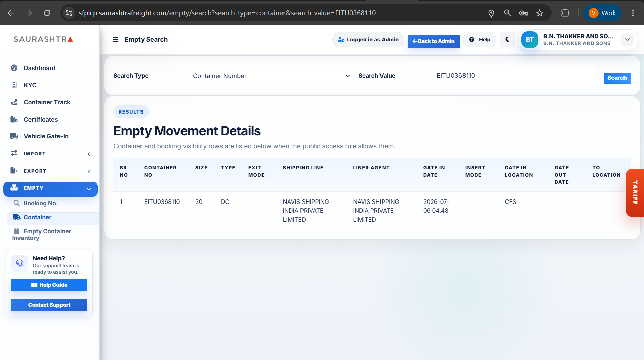Click the GATE IN DATE column header

(x=434, y=171)
